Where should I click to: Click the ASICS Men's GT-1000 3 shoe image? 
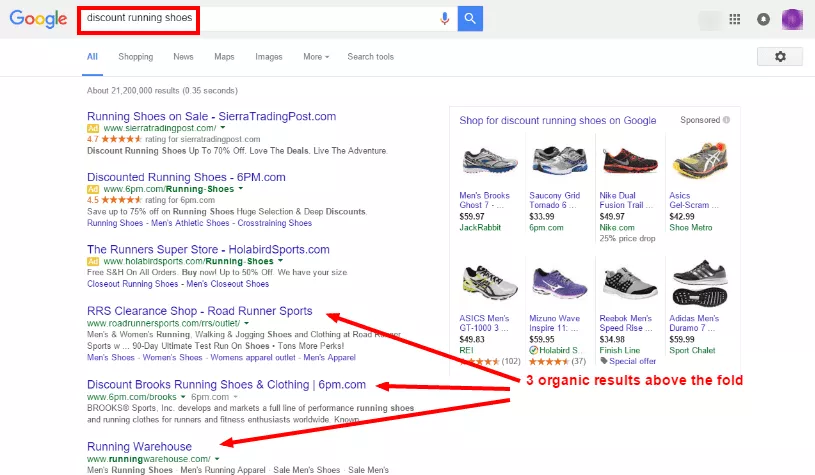point(489,282)
